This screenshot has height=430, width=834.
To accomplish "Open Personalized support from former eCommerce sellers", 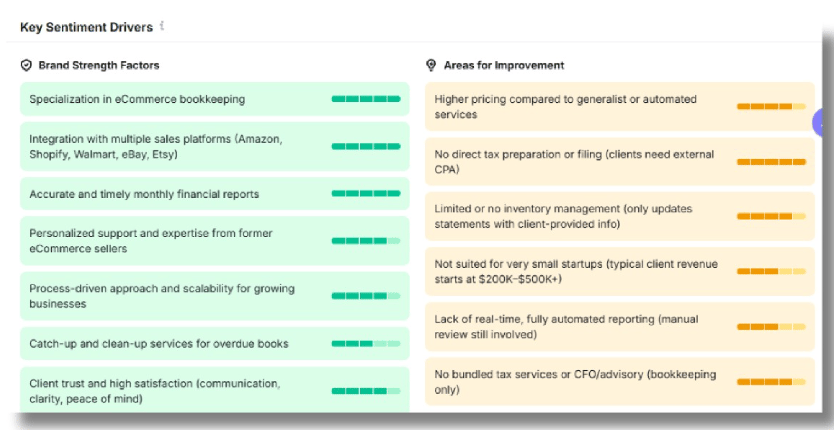I will point(215,241).
